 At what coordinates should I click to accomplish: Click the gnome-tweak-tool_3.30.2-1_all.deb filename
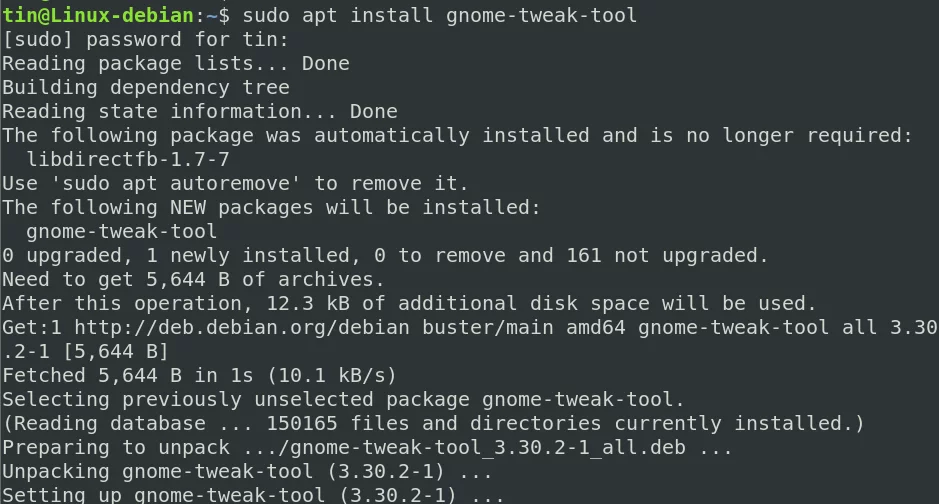tap(487, 447)
